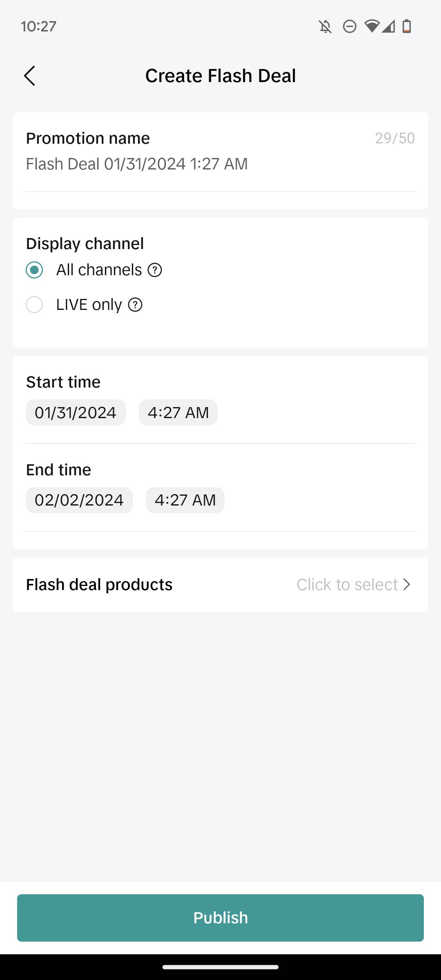Tap the Wi-Fi status icon
Image resolution: width=441 pixels, height=980 pixels.
(x=372, y=27)
